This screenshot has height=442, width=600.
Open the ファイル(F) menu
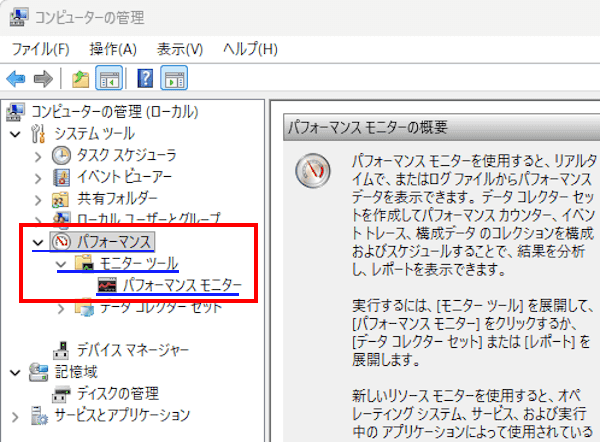point(40,49)
